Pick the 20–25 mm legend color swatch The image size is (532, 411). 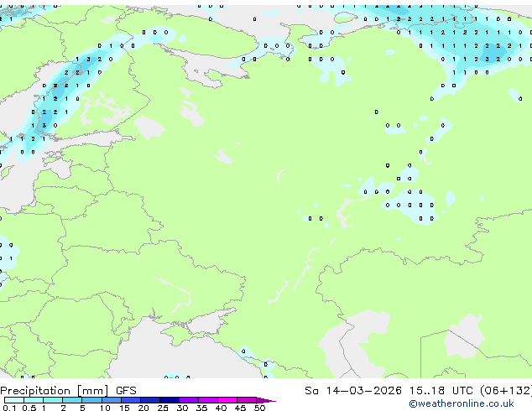coord(150,400)
